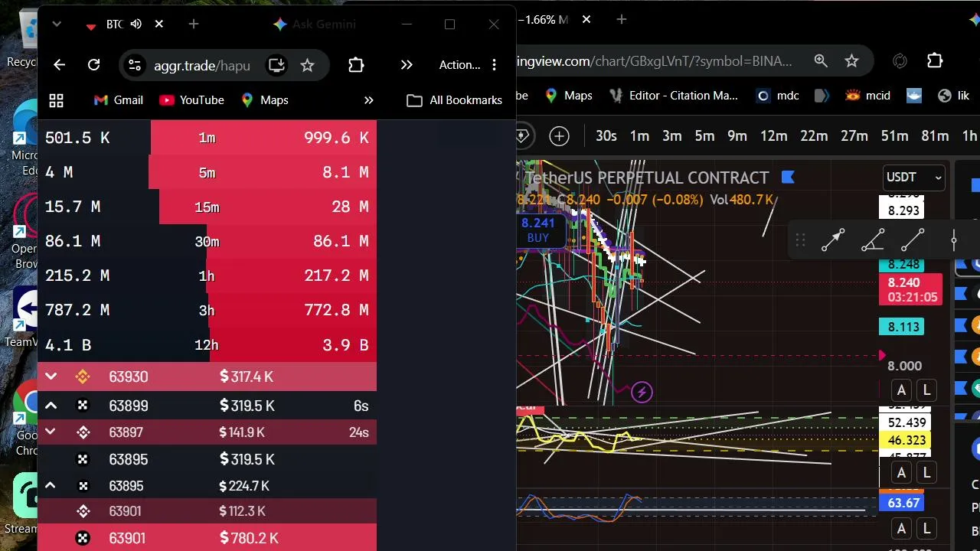Install app icon in aggr.trade address bar
This screenshot has height=551, width=980.
(x=276, y=65)
